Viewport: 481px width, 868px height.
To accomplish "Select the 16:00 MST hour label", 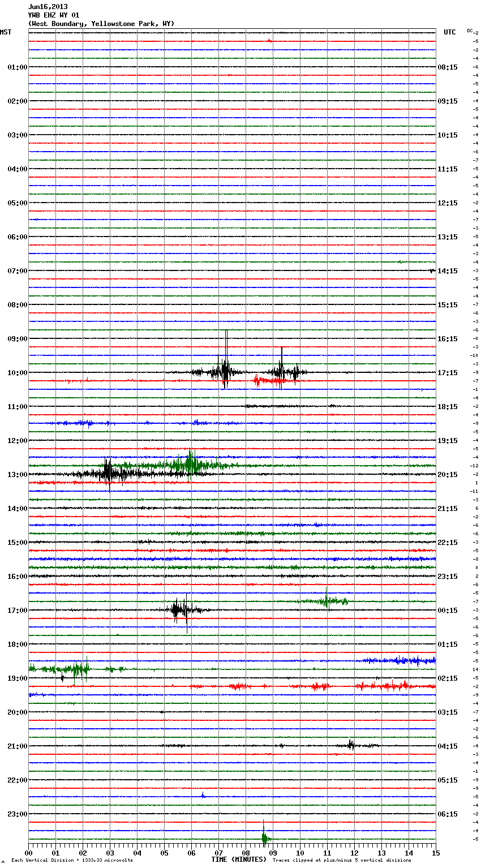I will [17, 577].
